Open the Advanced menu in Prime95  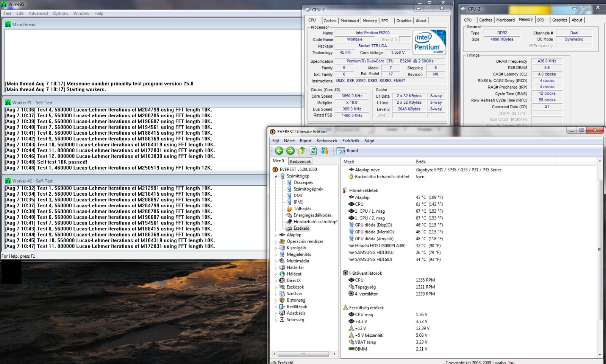[38, 13]
